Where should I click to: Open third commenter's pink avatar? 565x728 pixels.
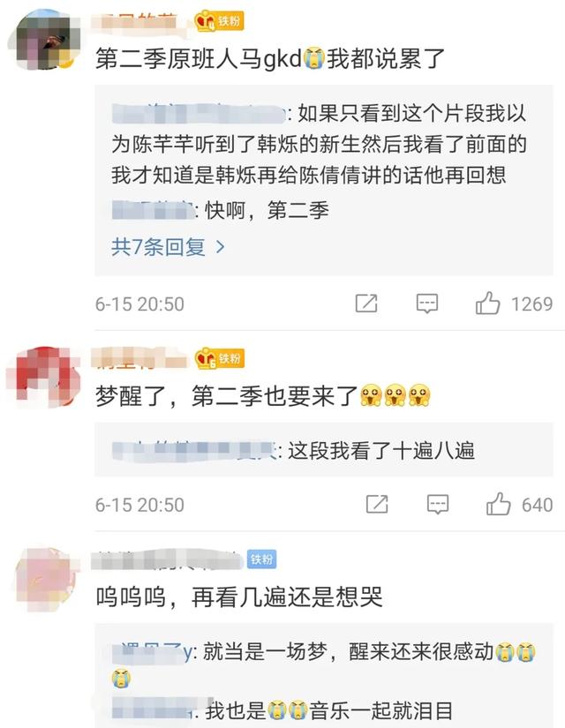click(x=45, y=579)
